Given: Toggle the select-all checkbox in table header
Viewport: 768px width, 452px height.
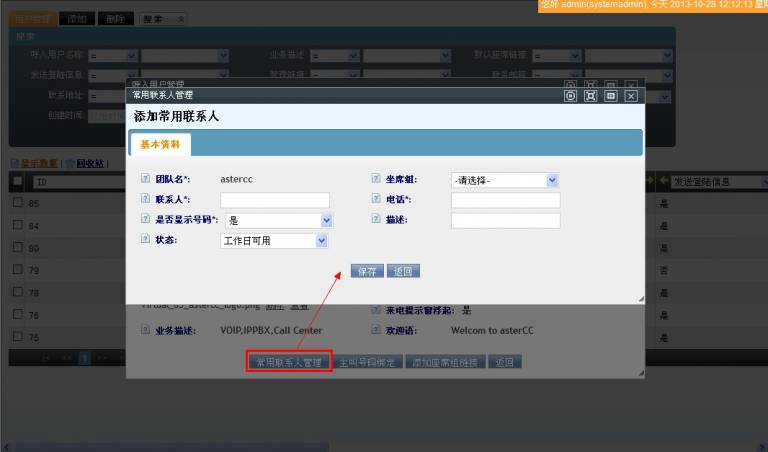Looking at the screenshot, I should 18,181.
